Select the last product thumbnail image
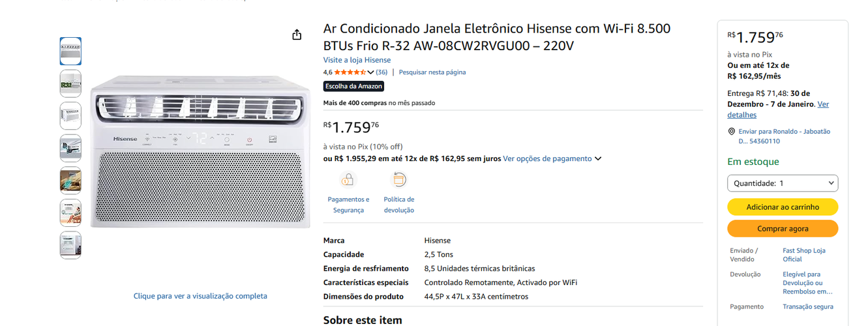 coord(70,245)
